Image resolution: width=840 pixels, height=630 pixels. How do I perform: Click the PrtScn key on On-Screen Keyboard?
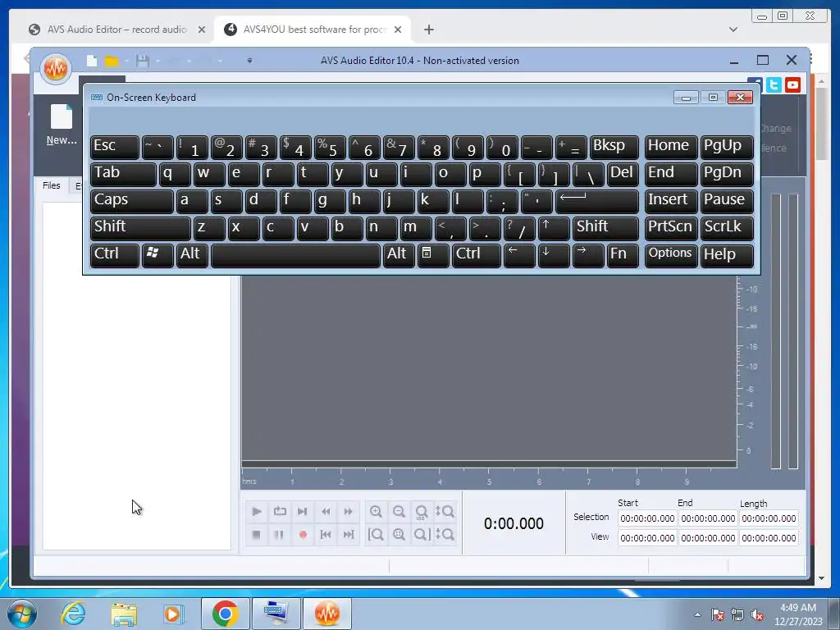671,228
